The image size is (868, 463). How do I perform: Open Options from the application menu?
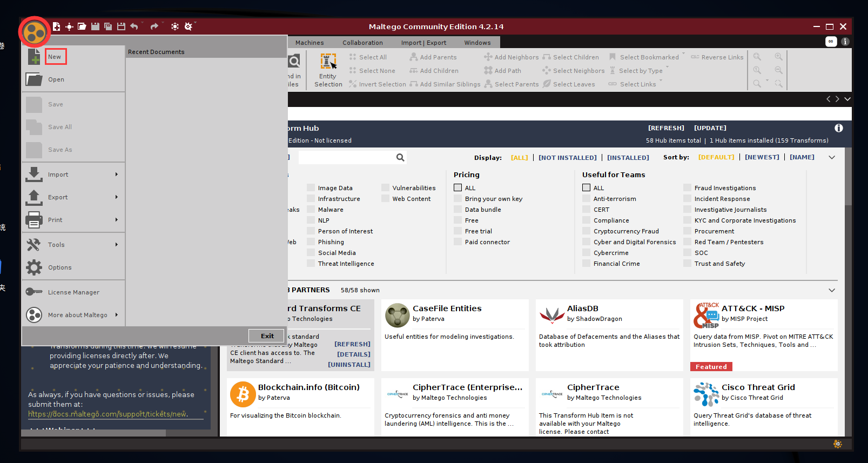pyautogui.click(x=73, y=267)
